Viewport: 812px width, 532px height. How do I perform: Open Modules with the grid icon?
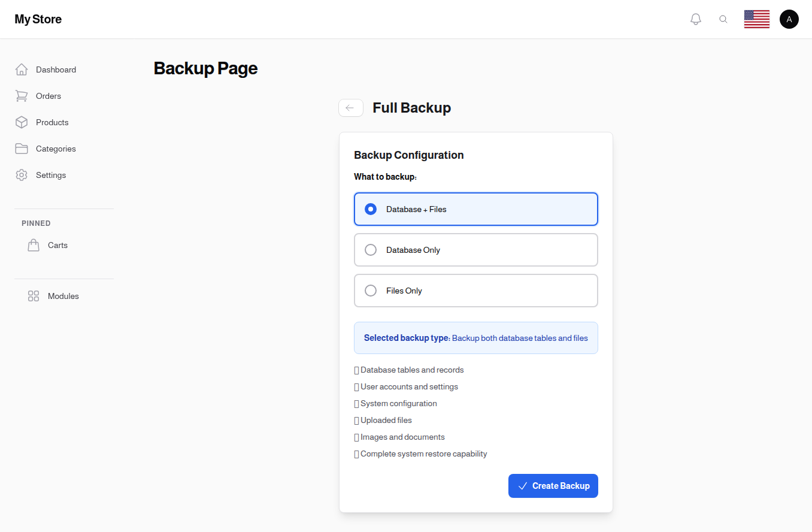(34, 295)
